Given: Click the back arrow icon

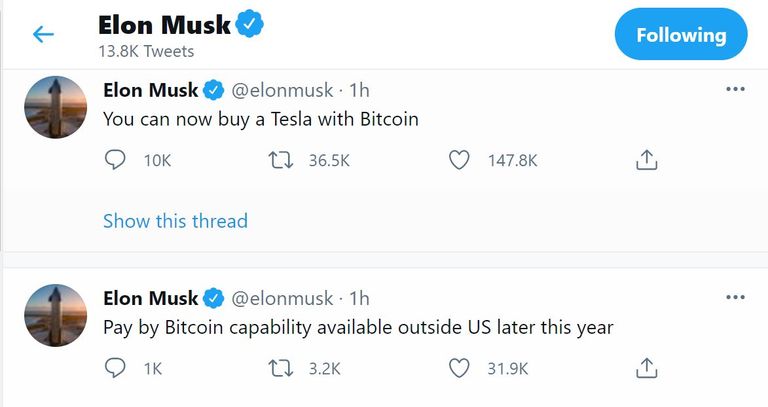Looking at the screenshot, I should (43, 35).
